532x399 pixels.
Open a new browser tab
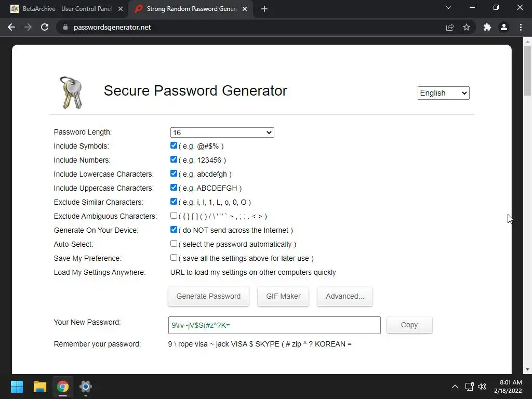264,9
